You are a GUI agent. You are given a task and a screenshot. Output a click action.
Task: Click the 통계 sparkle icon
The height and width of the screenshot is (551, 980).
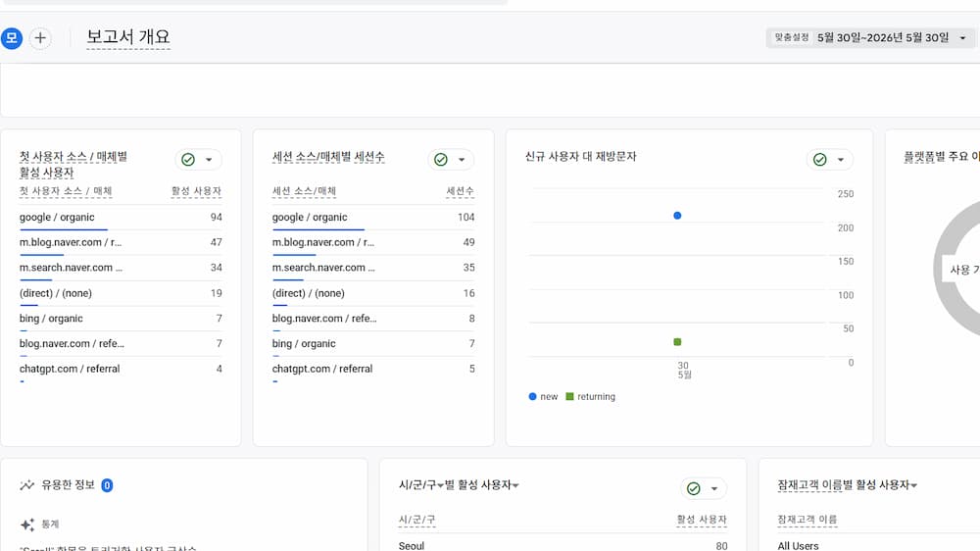(27, 525)
